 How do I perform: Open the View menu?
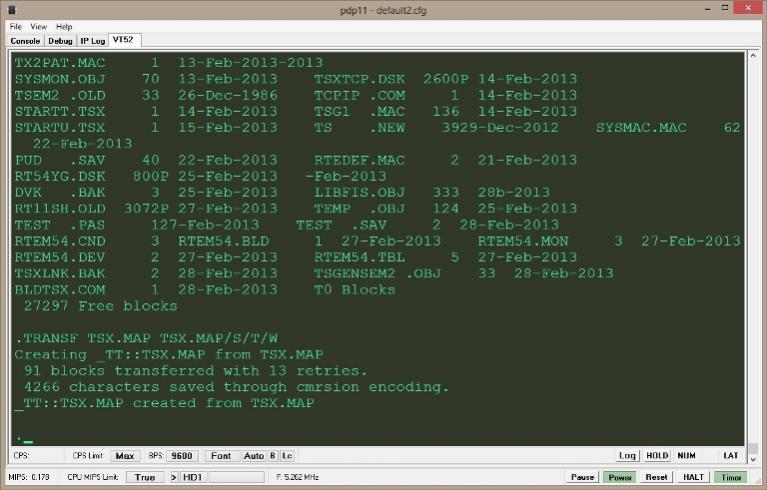pyautogui.click(x=39, y=26)
